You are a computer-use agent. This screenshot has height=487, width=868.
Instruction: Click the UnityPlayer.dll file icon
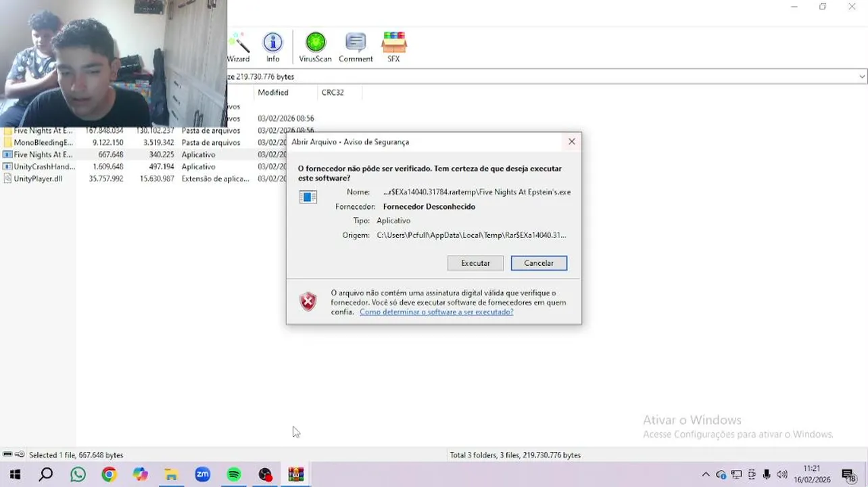coord(7,179)
